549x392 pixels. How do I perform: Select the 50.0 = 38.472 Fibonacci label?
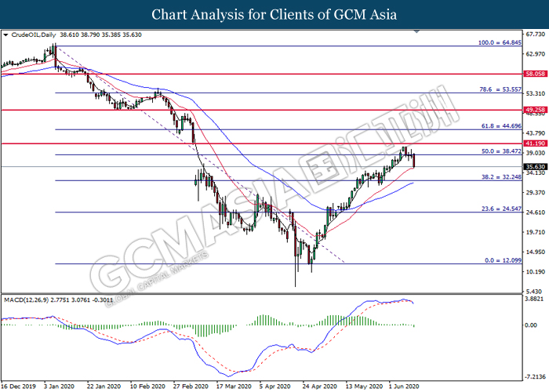tap(501, 151)
